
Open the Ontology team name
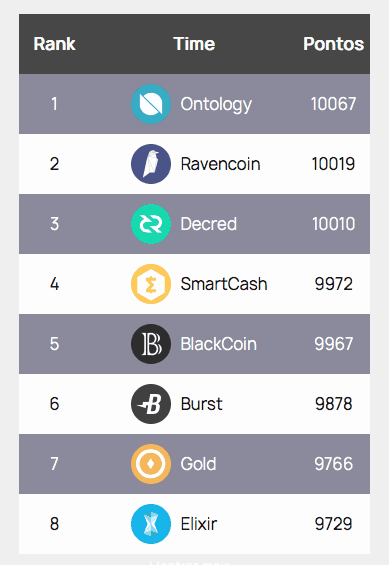pos(216,104)
